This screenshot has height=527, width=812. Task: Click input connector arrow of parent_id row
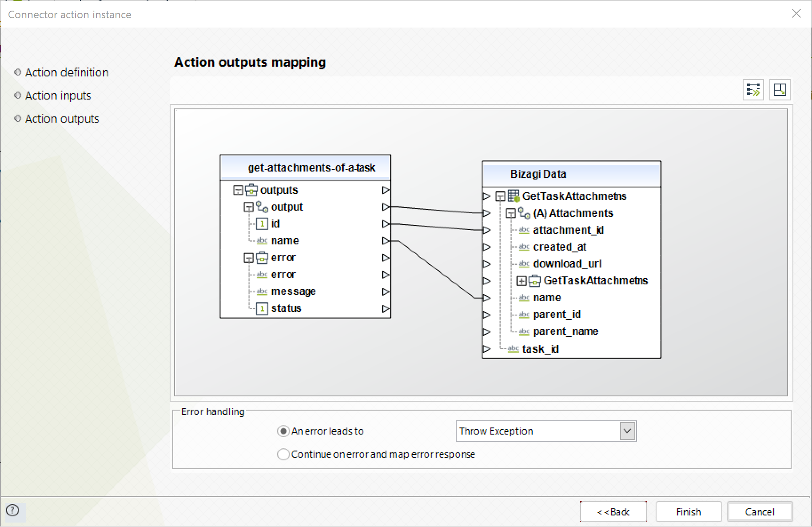pyautogui.click(x=487, y=315)
